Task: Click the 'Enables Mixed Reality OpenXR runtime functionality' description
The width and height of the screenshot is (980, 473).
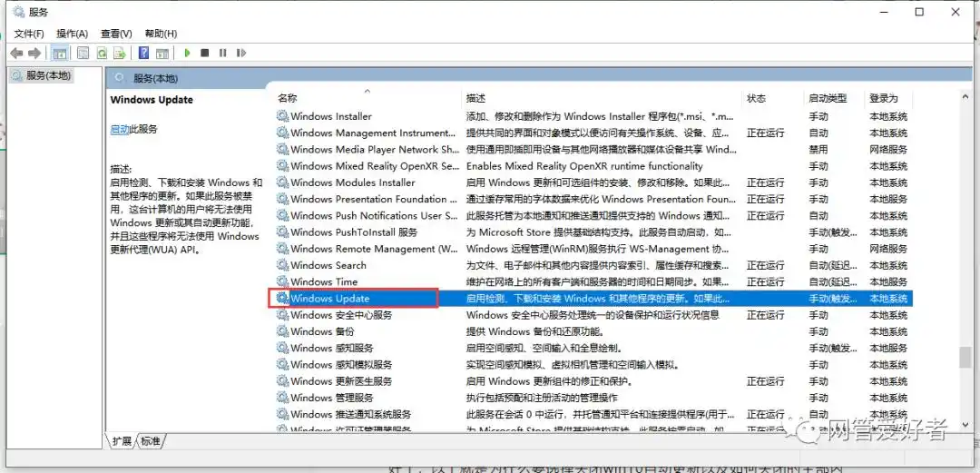Action: coord(584,166)
